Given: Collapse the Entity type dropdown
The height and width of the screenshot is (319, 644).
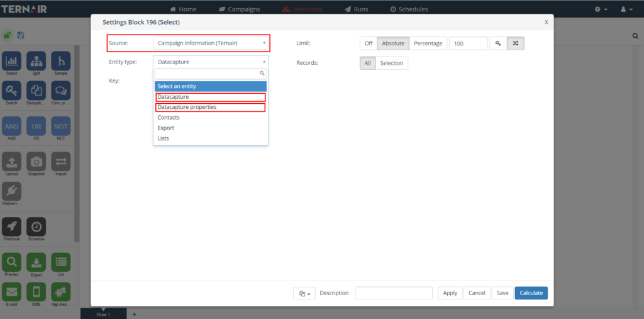Looking at the screenshot, I should click(x=211, y=62).
